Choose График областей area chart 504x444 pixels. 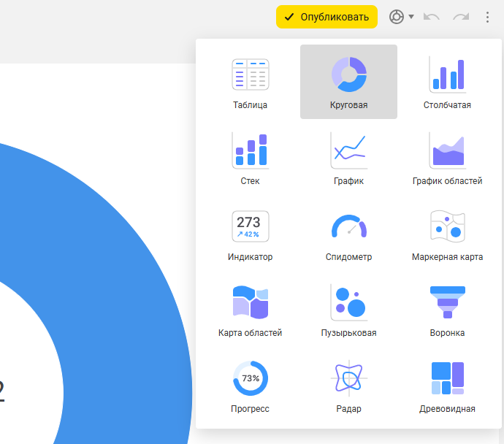(447, 158)
